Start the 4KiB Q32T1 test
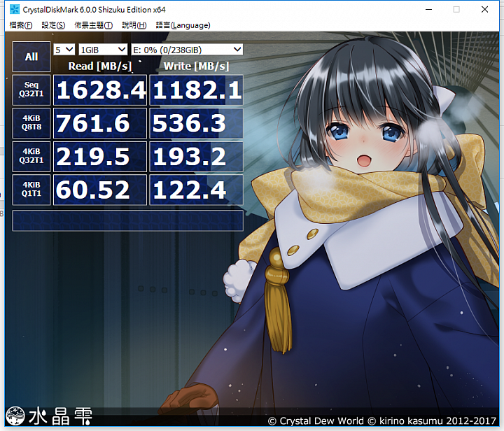Screen dimensions: 504x431 [x=31, y=157]
